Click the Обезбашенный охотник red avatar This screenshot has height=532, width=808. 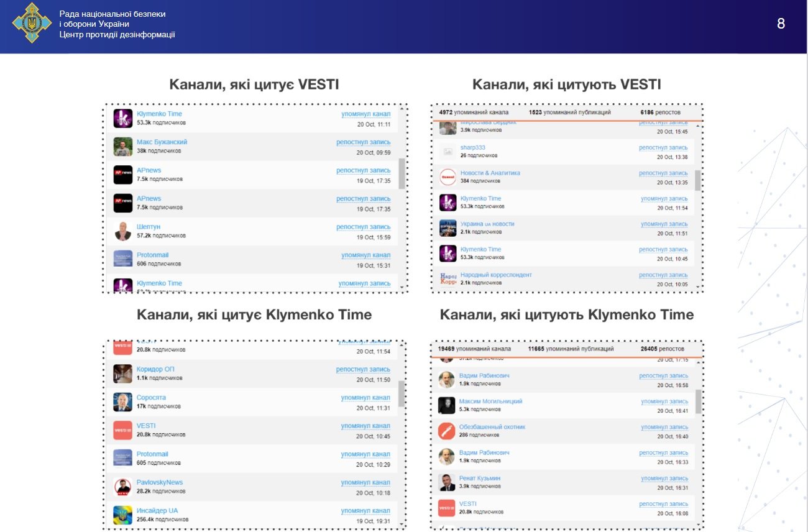[446, 431]
